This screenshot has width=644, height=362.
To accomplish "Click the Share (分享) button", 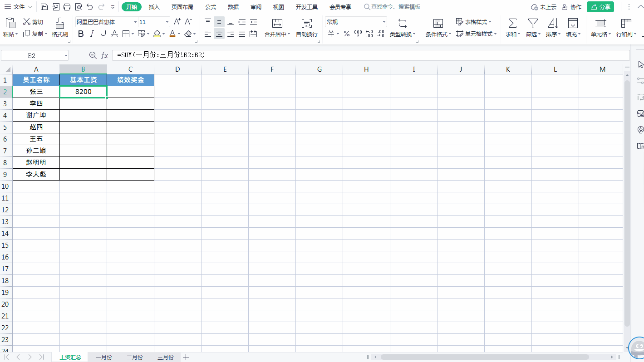I will pos(600,7).
